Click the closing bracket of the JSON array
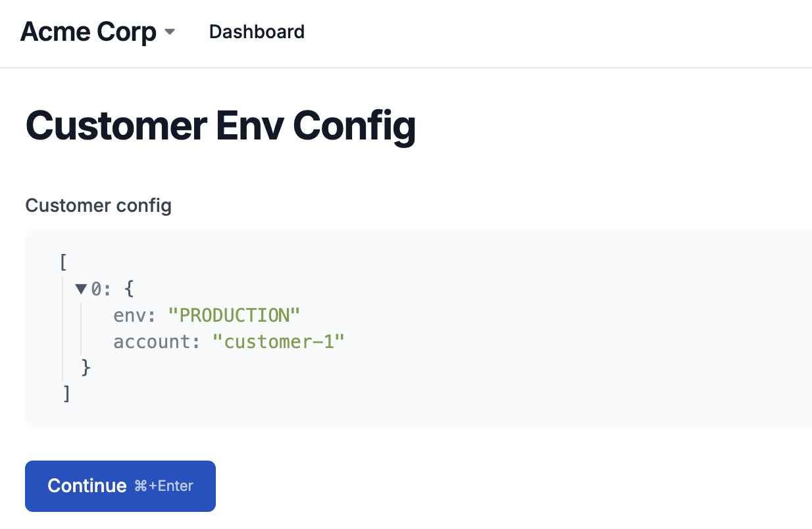812x529 pixels. [x=68, y=393]
